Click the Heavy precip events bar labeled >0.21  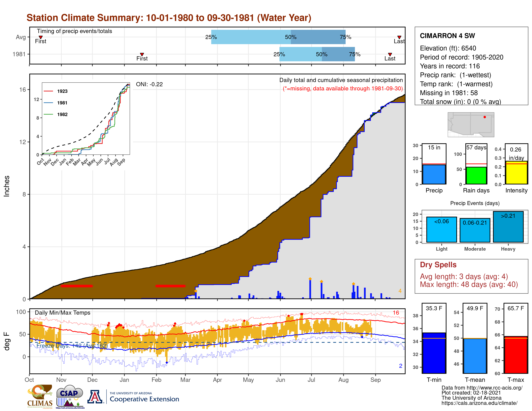point(508,227)
